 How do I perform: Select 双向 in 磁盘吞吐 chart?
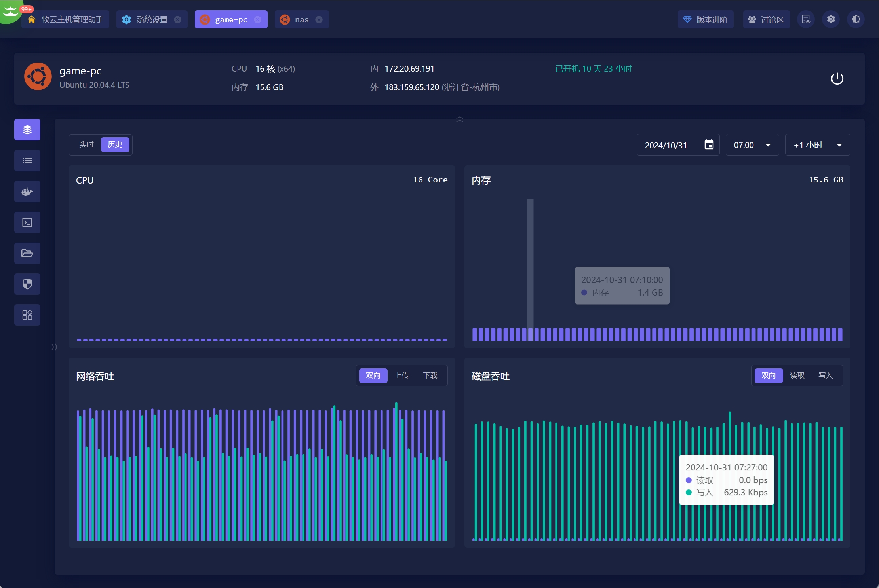769,376
